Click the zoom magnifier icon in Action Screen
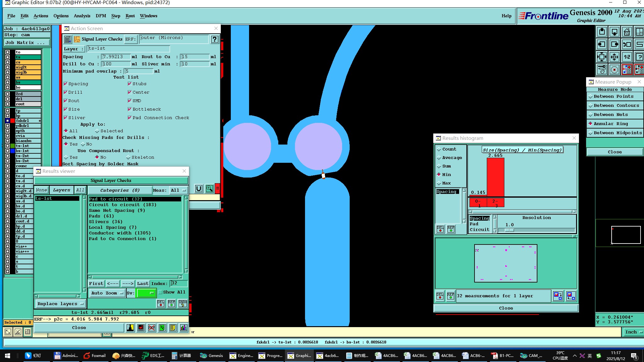Screen dimensions: 644x362 coord(209,189)
